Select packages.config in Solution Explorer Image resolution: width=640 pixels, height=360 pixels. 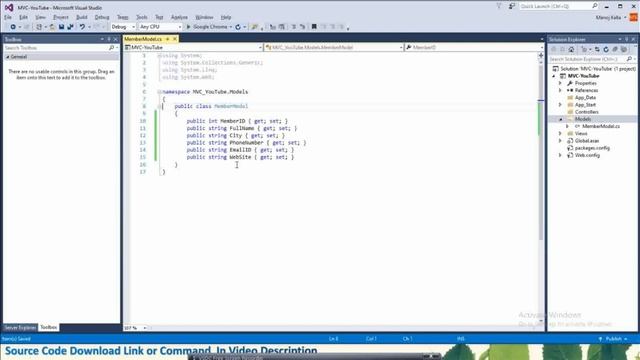click(592, 148)
